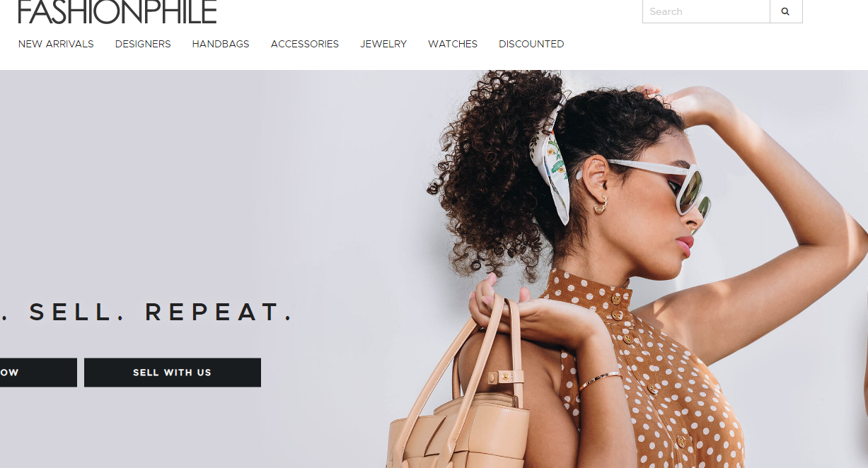Click the magnifying glass search icon
The height and width of the screenshot is (468, 868).
click(x=786, y=11)
